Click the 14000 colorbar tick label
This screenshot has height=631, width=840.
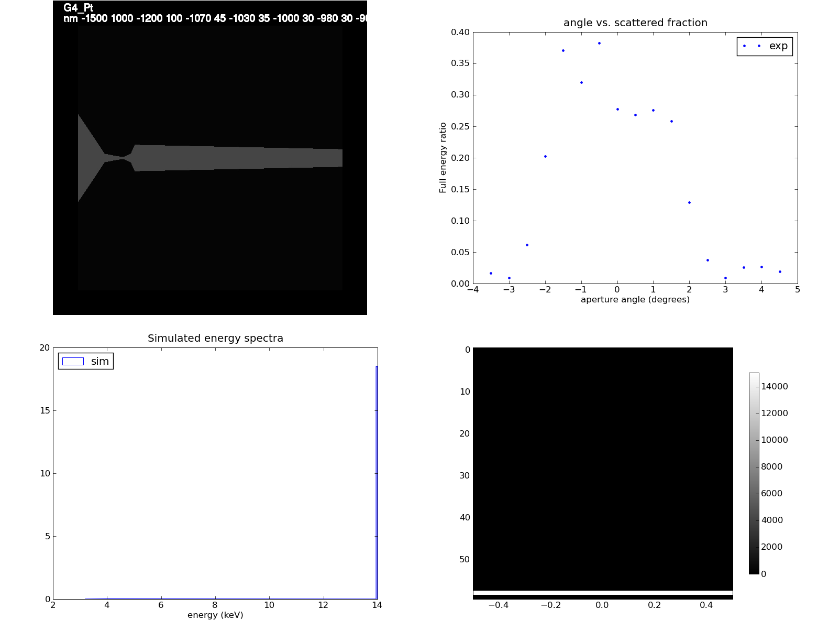click(x=775, y=386)
